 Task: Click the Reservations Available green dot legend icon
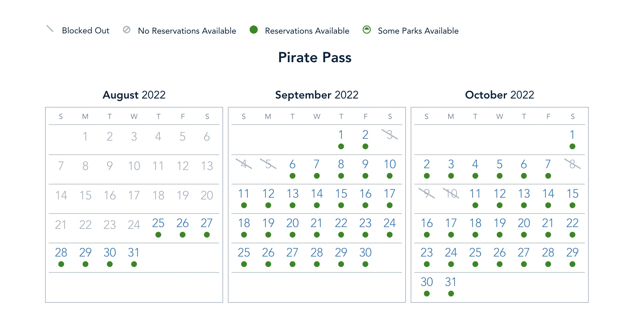[x=254, y=30]
